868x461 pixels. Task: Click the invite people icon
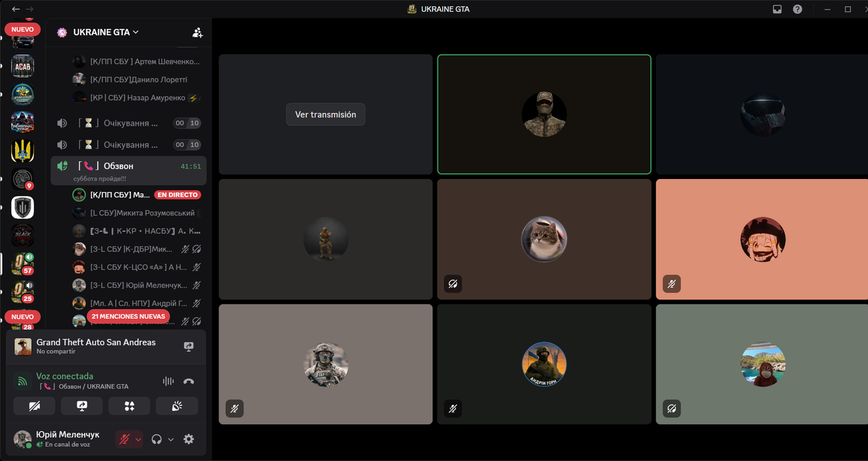pos(197,32)
